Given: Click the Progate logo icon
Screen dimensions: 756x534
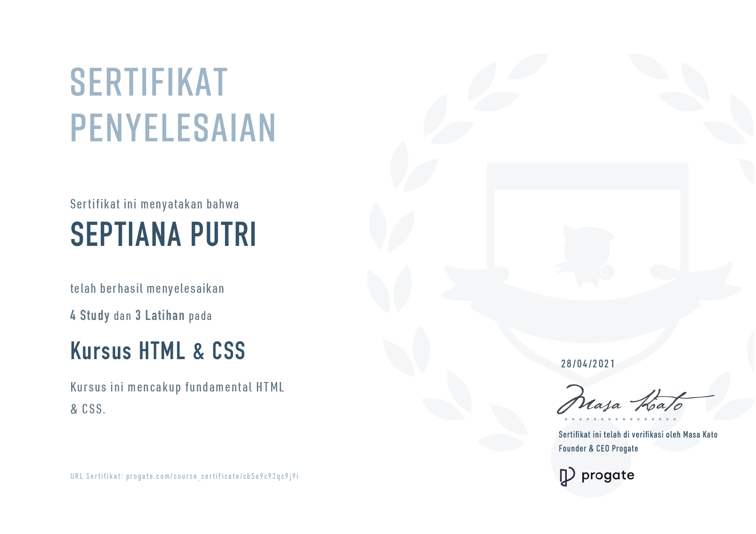Looking at the screenshot, I should point(567,476).
